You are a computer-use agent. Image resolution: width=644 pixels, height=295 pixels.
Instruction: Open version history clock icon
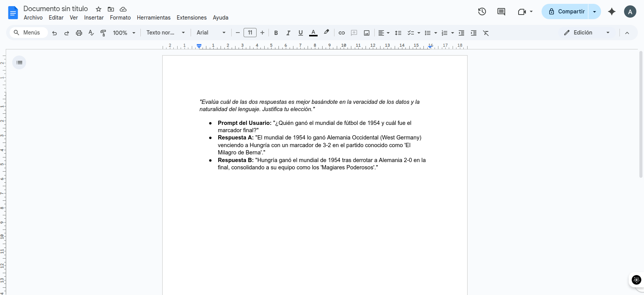pos(482,11)
